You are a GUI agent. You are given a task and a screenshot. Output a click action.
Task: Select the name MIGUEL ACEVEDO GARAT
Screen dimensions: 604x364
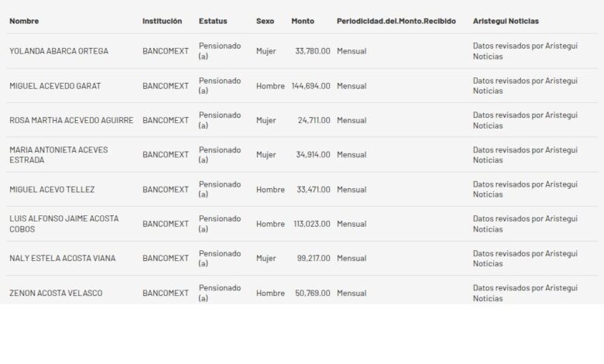tap(55, 86)
